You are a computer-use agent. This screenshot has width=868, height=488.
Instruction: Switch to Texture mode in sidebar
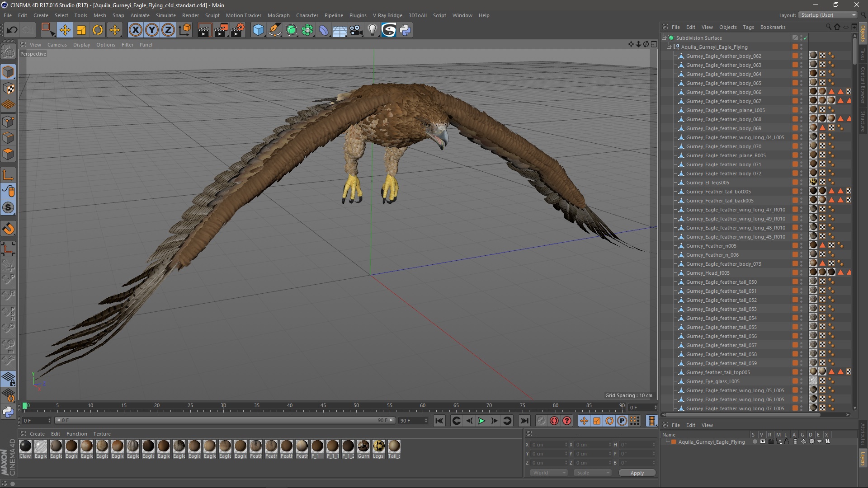8,89
